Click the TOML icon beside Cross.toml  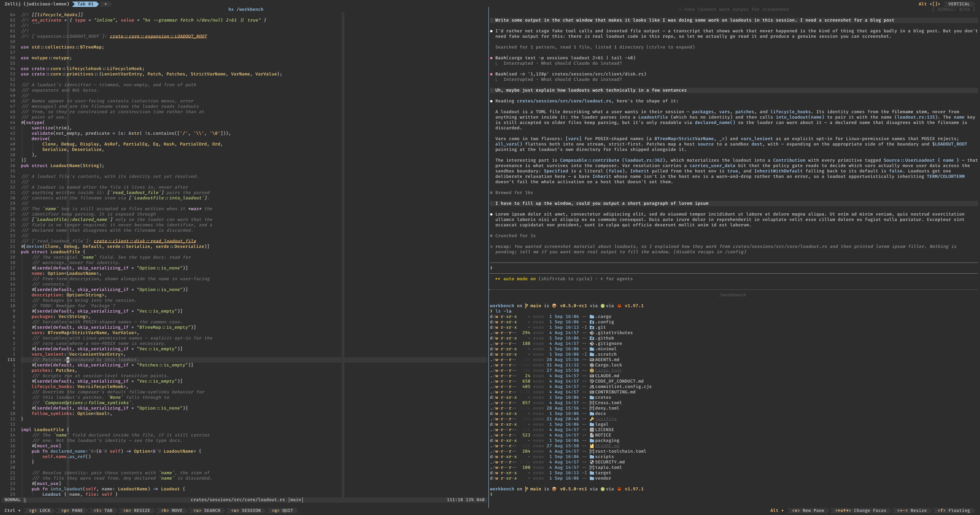[x=592, y=403]
